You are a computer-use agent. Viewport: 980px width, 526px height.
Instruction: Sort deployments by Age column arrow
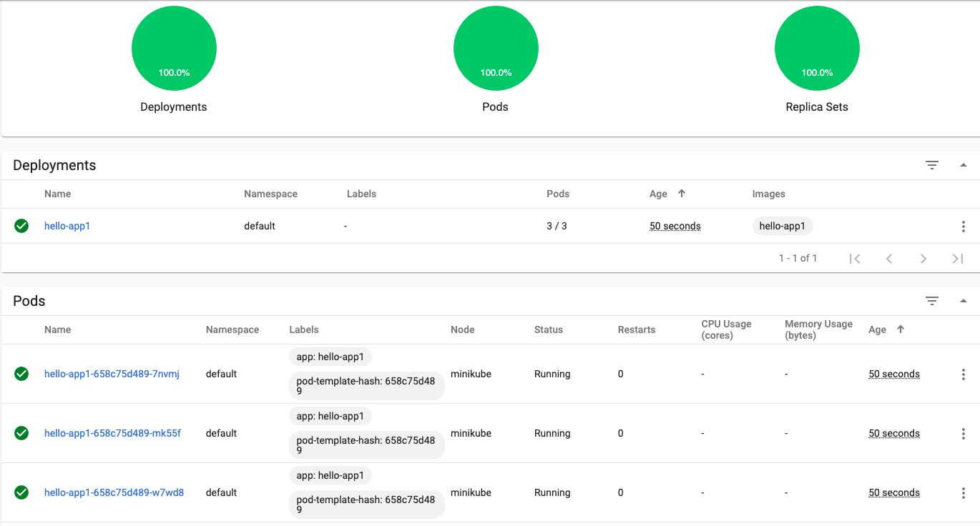point(681,194)
